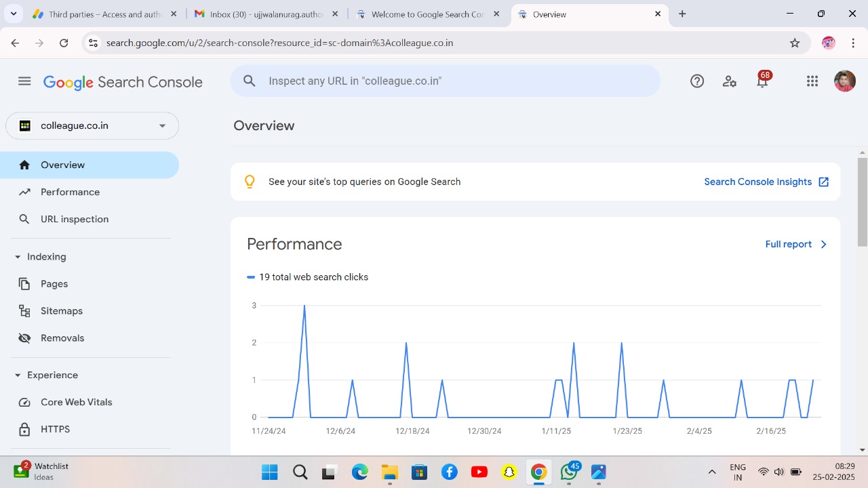Select Overview in the sidebar
Image resolution: width=868 pixels, height=488 pixels.
tap(90, 165)
